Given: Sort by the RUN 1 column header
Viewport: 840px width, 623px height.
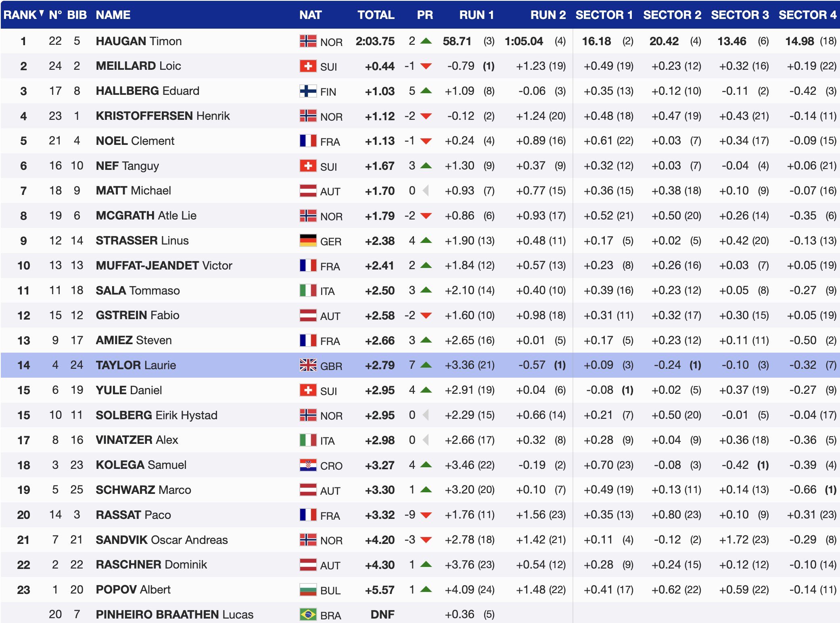Looking at the screenshot, I should point(476,15).
